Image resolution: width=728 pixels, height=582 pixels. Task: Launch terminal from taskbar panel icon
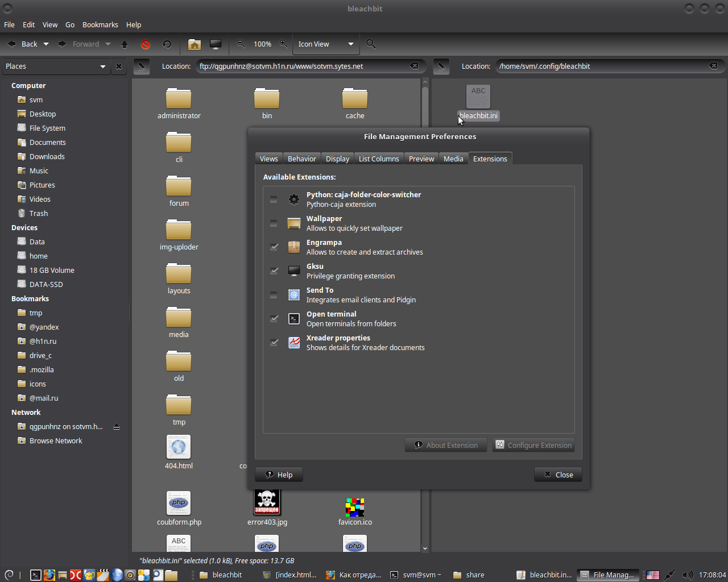click(x=35, y=575)
